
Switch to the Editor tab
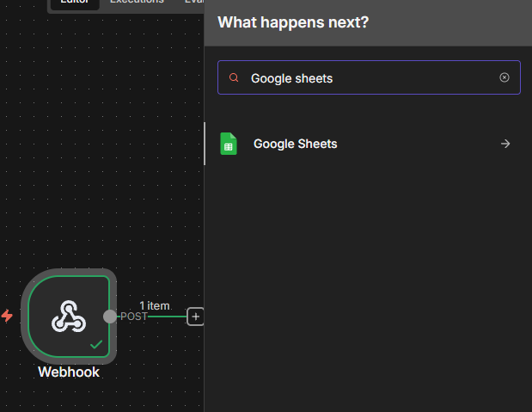pyautogui.click(x=74, y=3)
